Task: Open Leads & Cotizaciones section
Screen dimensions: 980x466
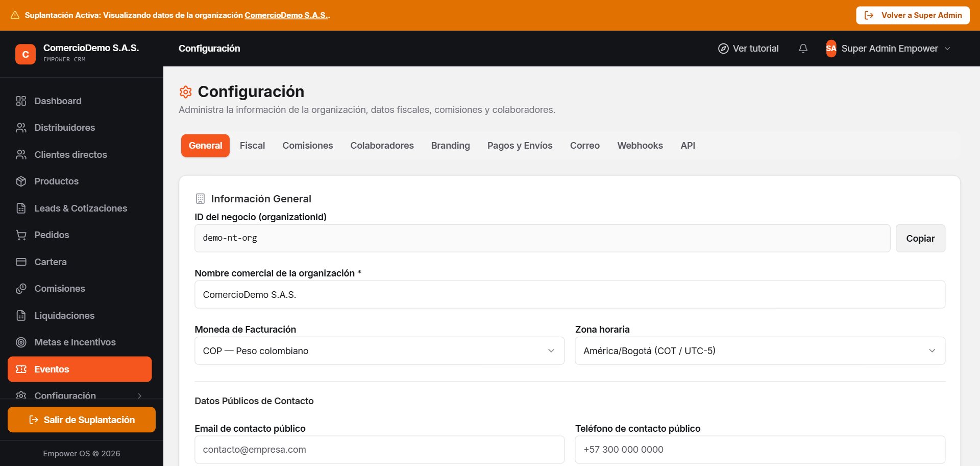Action: pyautogui.click(x=80, y=208)
